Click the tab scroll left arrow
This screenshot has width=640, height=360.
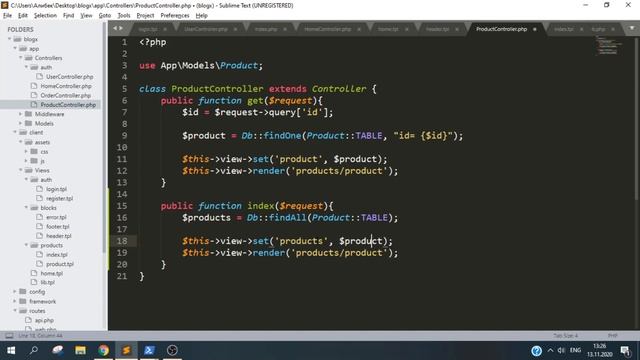[x=115, y=28]
